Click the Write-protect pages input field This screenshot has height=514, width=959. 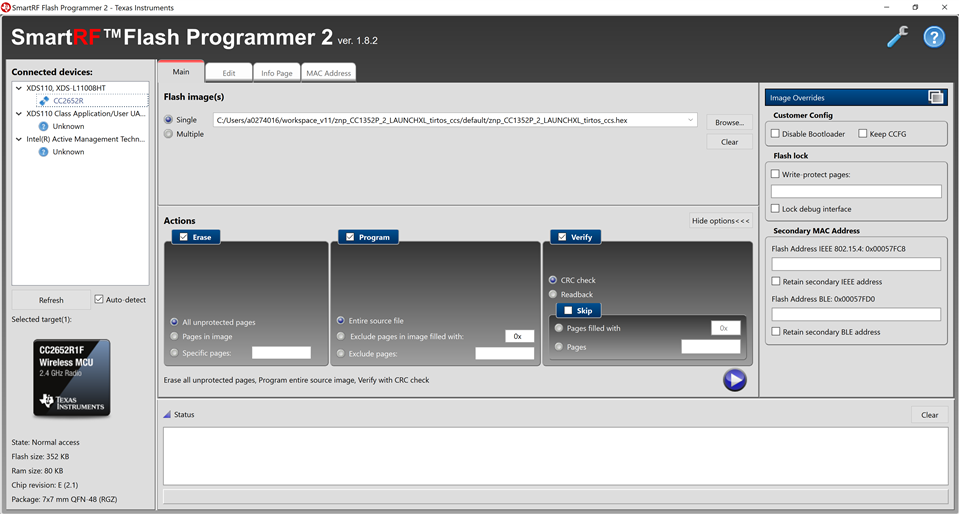point(856,192)
